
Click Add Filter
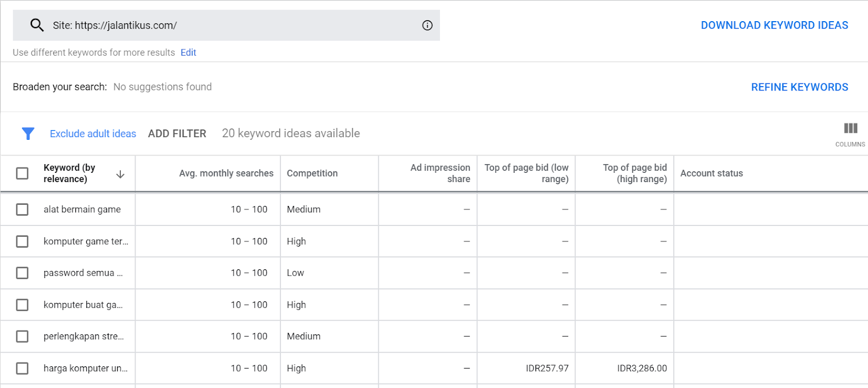177,133
